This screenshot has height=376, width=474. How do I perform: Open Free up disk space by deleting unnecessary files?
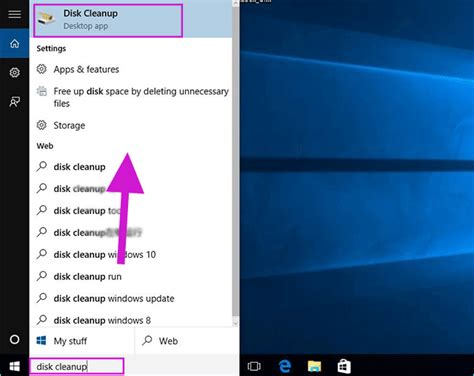click(x=132, y=97)
